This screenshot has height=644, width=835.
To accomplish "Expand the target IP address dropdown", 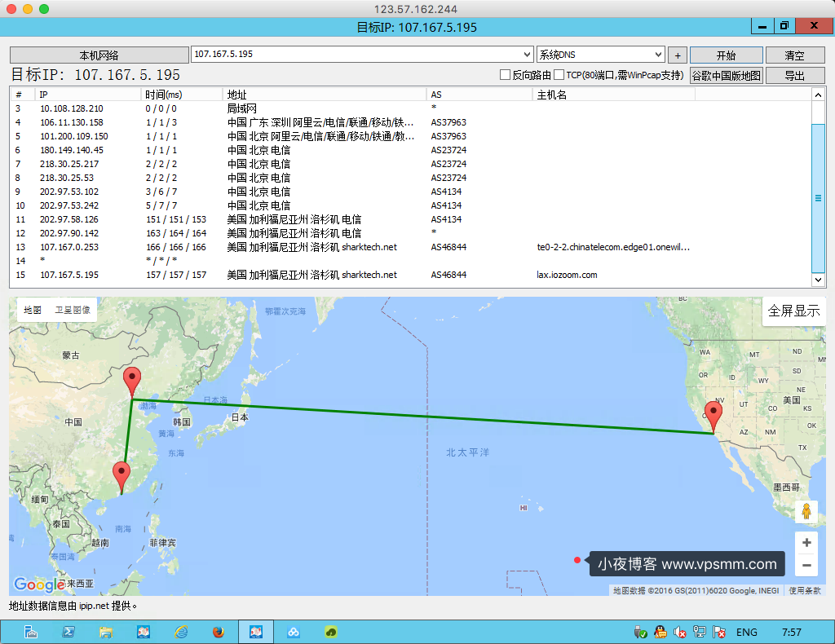I will tap(527, 55).
